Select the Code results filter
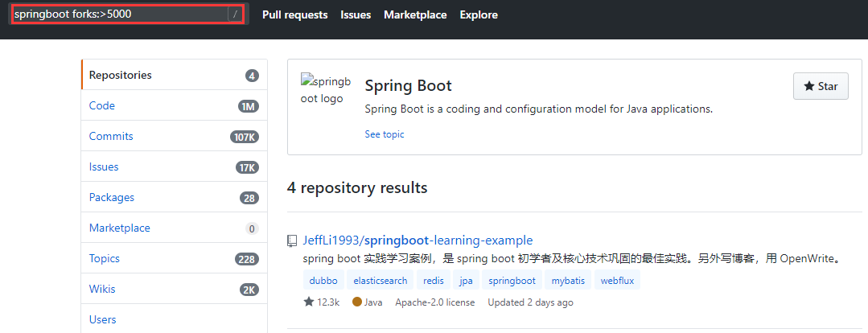Image resolution: width=868 pixels, height=333 pixels. [x=175, y=105]
